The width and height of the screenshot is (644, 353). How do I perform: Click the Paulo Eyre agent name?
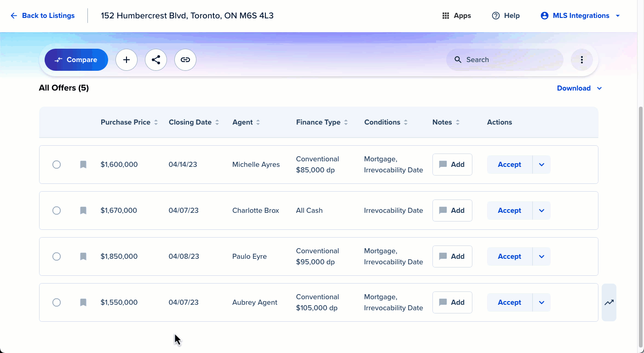point(249,256)
